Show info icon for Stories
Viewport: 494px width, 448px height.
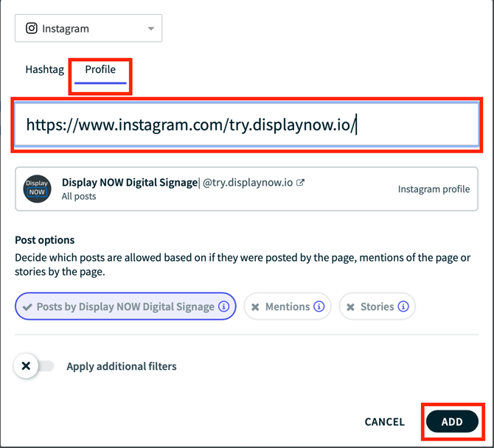tap(403, 307)
